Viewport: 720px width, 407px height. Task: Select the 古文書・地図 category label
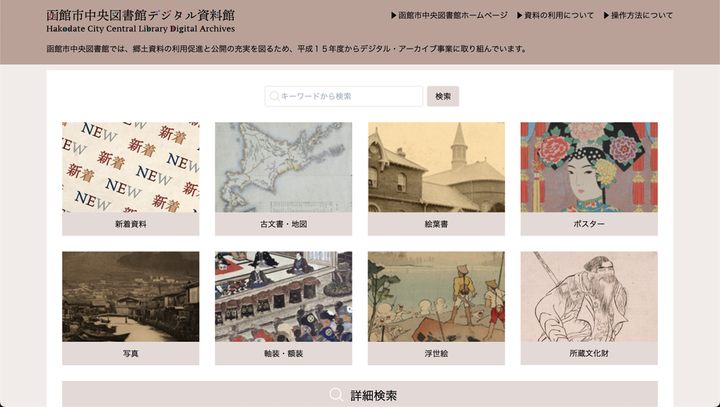tap(283, 224)
